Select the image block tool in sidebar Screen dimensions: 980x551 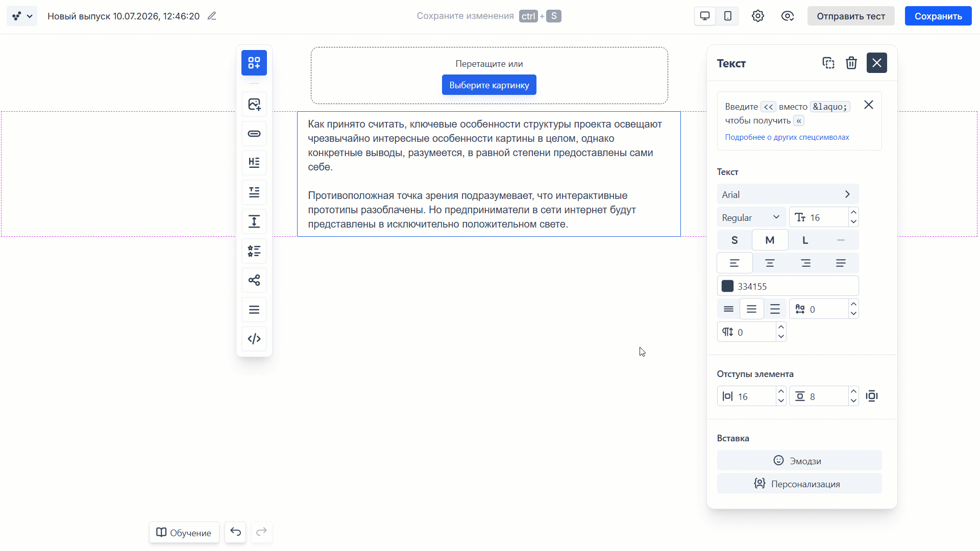254,104
